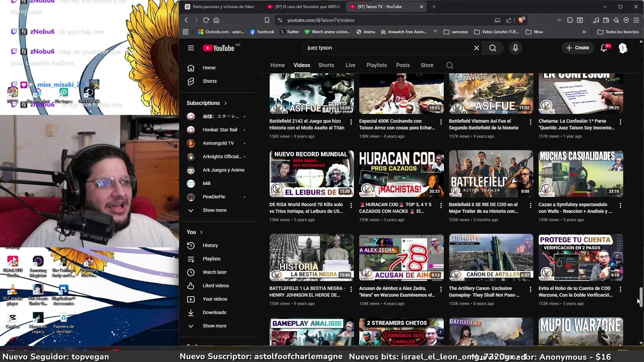Start voice search with the microphone icon
The image size is (644, 362).
(x=515, y=48)
